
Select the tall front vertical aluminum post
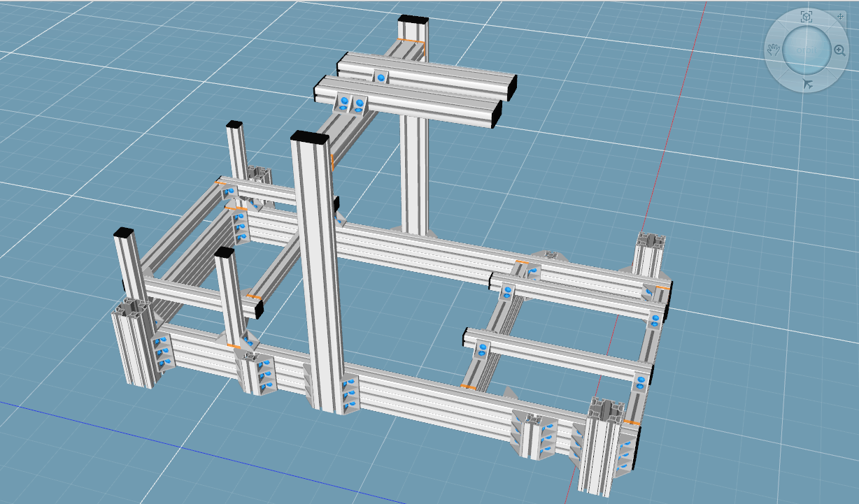[x=320, y=273]
